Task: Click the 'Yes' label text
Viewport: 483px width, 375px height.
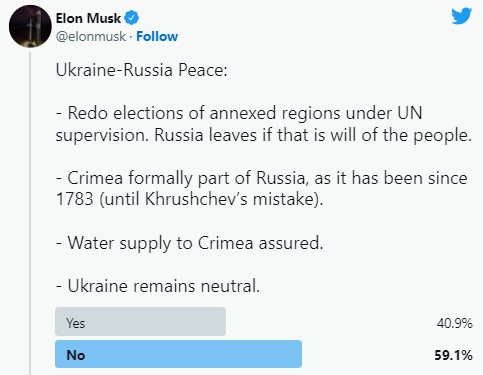Action: point(76,323)
